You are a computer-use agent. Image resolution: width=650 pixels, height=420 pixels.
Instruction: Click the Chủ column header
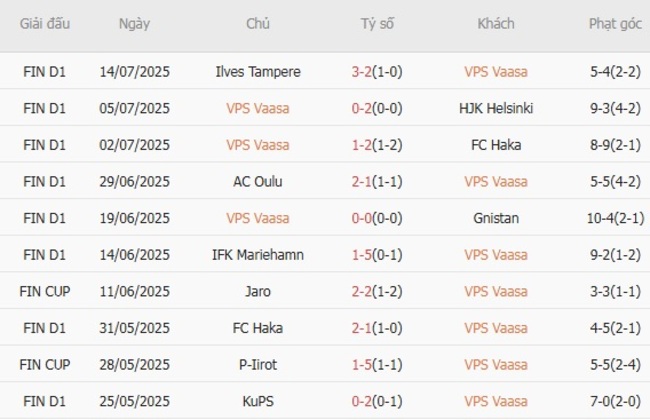click(257, 24)
